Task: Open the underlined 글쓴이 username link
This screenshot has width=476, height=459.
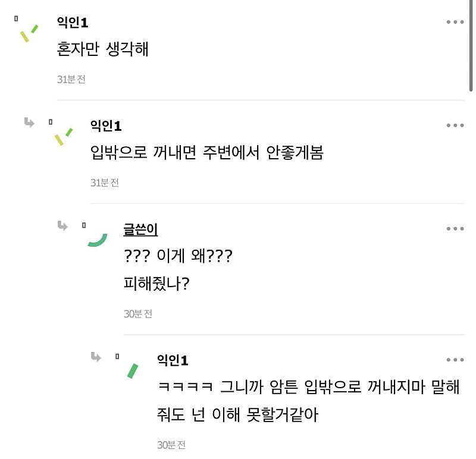Action: pos(140,229)
